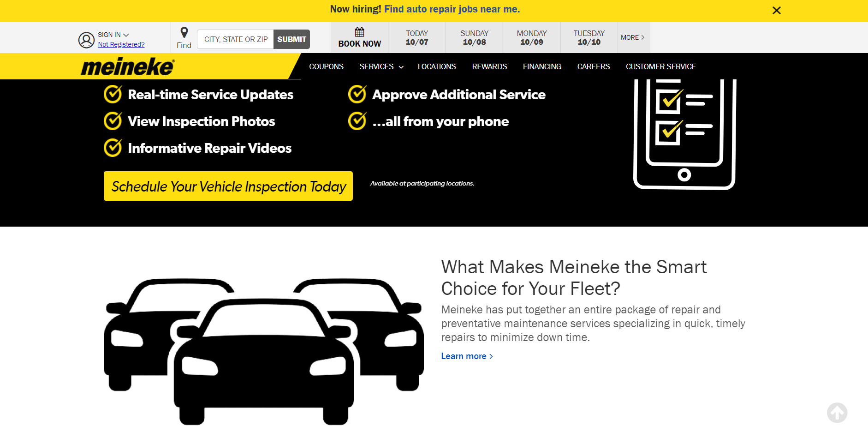Click the checkmark beside Informative Repair Videos
Image resolution: width=868 pixels, height=426 pixels.
coord(113,148)
